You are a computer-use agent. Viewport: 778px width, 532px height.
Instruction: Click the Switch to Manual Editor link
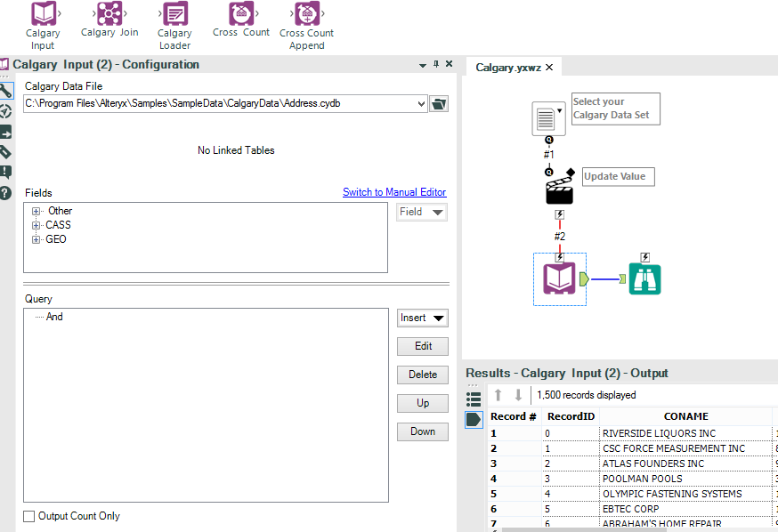pos(394,192)
